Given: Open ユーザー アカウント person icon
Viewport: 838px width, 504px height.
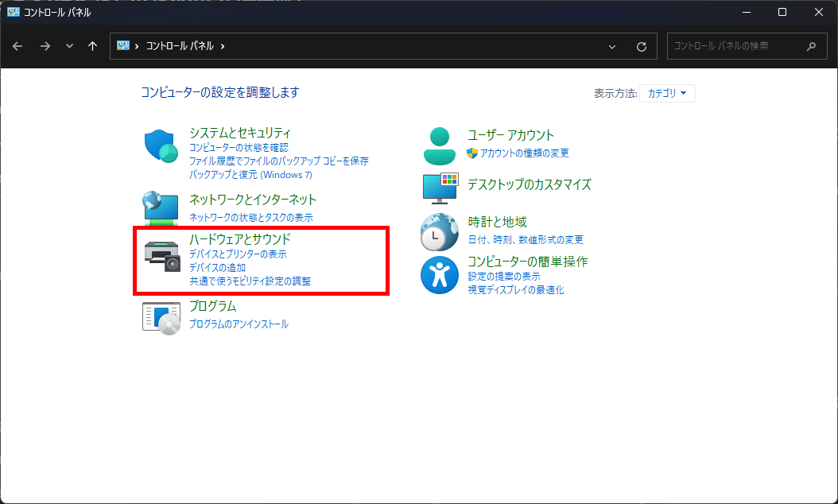Looking at the screenshot, I should tap(440, 145).
